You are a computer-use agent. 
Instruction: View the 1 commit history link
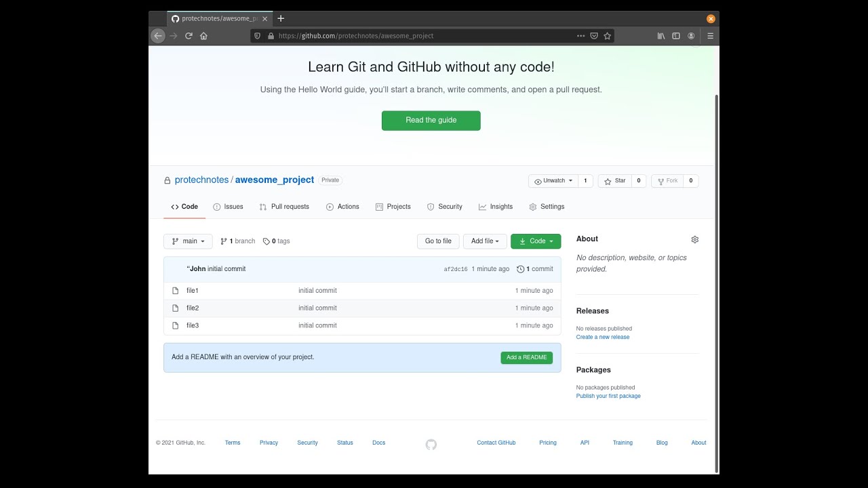coord(535,269)
